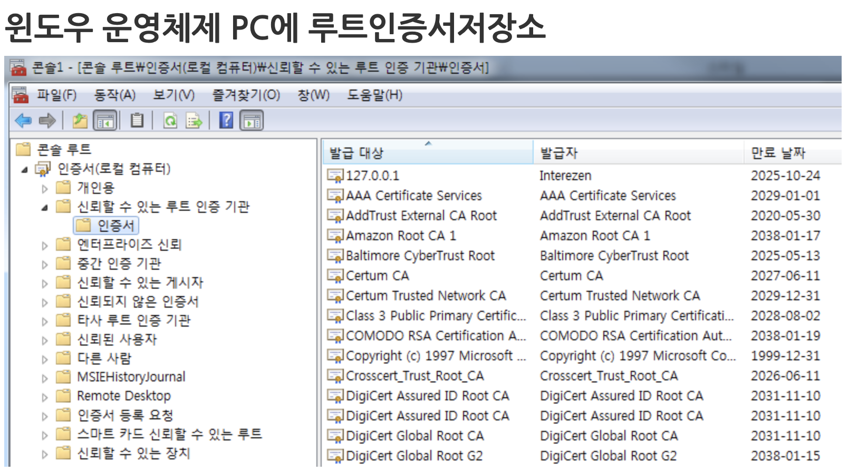
Task: Open the 창(W) menu
Action: [x=313, y=95]
